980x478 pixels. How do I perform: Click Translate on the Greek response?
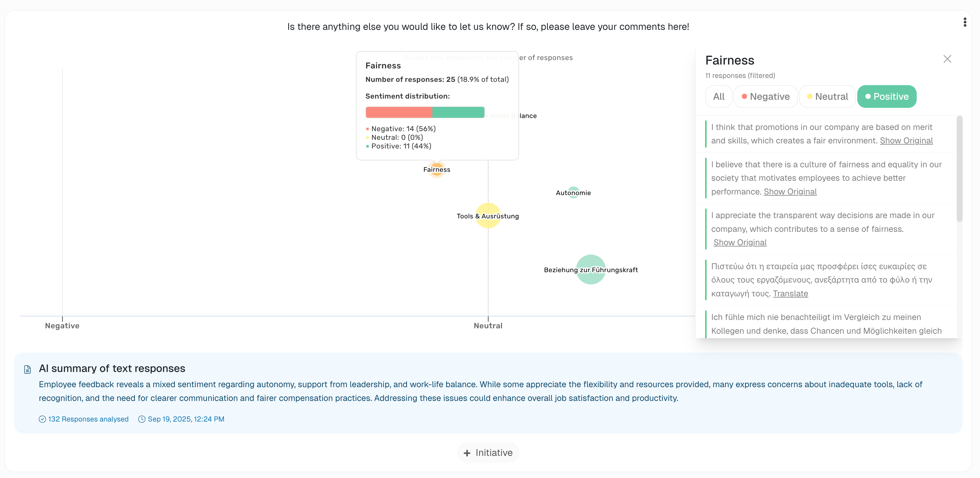[x=791, y=293]
